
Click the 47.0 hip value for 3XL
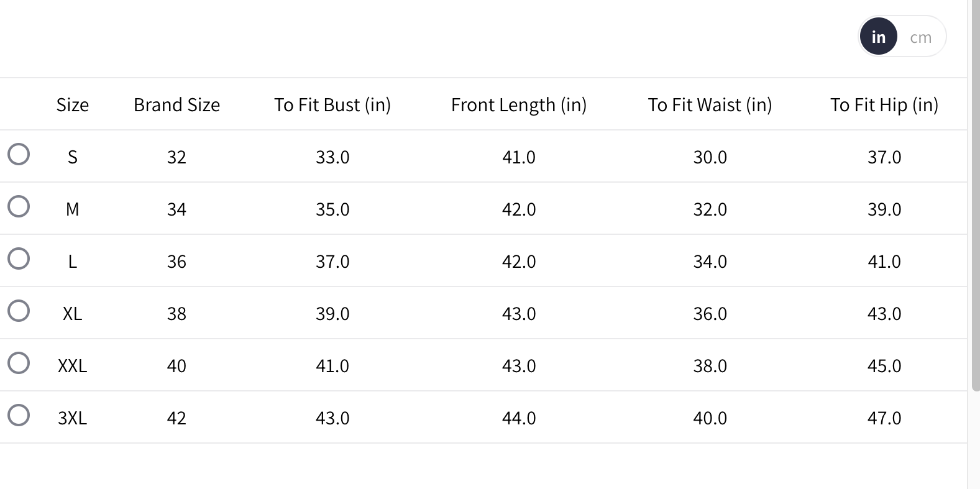pos(884,418)
